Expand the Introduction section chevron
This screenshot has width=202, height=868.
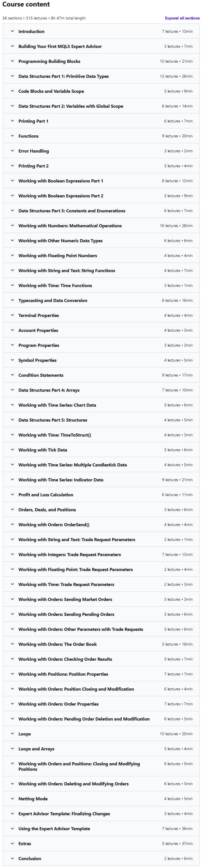12,31
